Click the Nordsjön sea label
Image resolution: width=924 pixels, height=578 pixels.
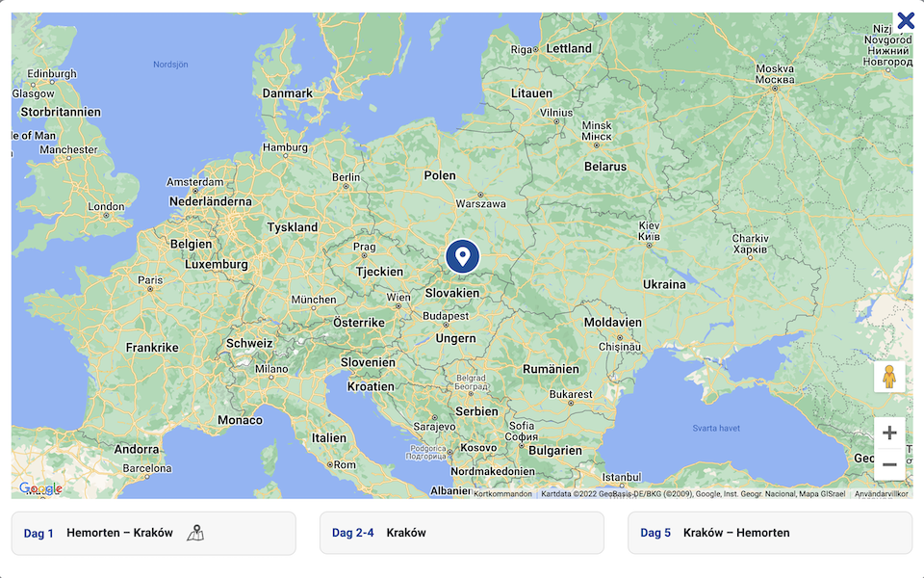point(170,65)
